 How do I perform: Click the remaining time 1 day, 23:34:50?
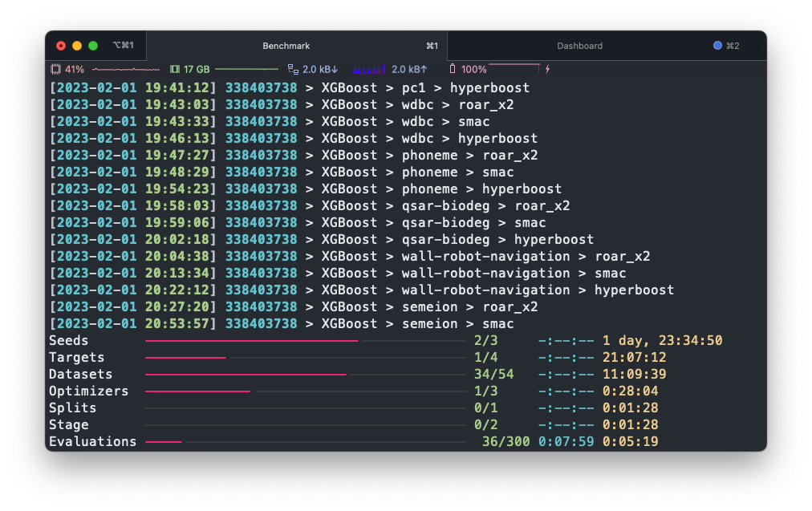click(x=662, y=341)
